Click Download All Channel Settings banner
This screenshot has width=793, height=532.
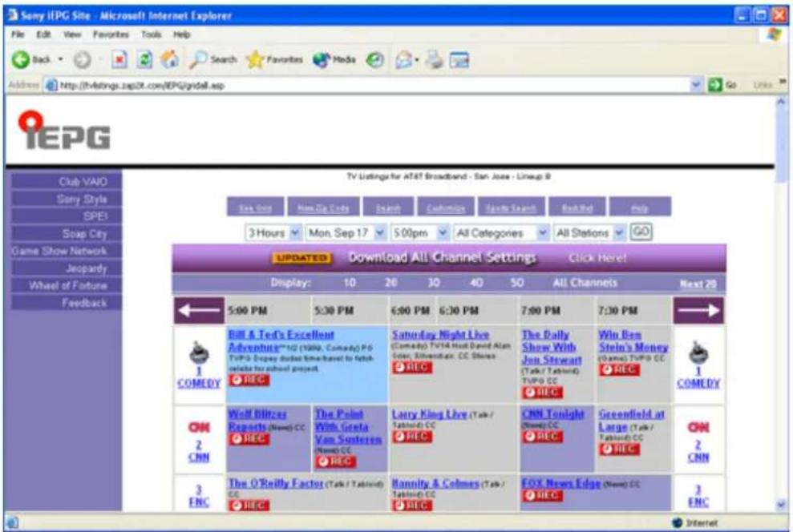click(x=449, y=258)
